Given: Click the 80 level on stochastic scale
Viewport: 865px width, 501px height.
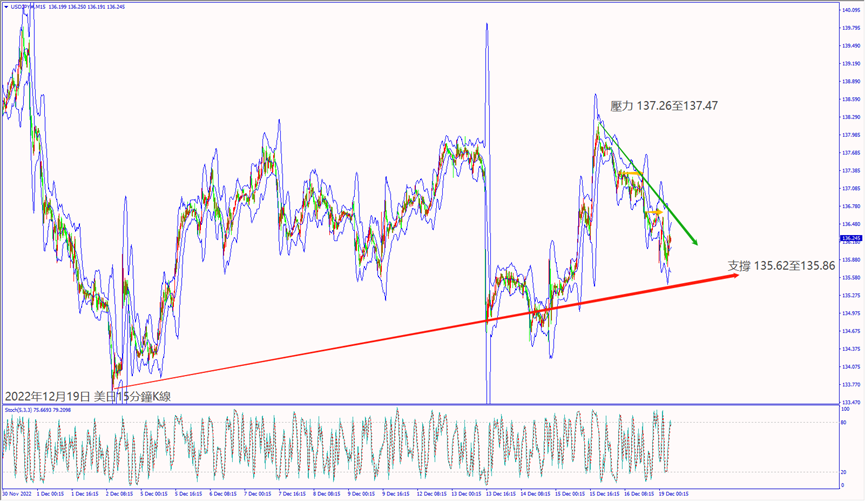Looking at the screenshot, I should pyautogui.click(x=844, y=422).
